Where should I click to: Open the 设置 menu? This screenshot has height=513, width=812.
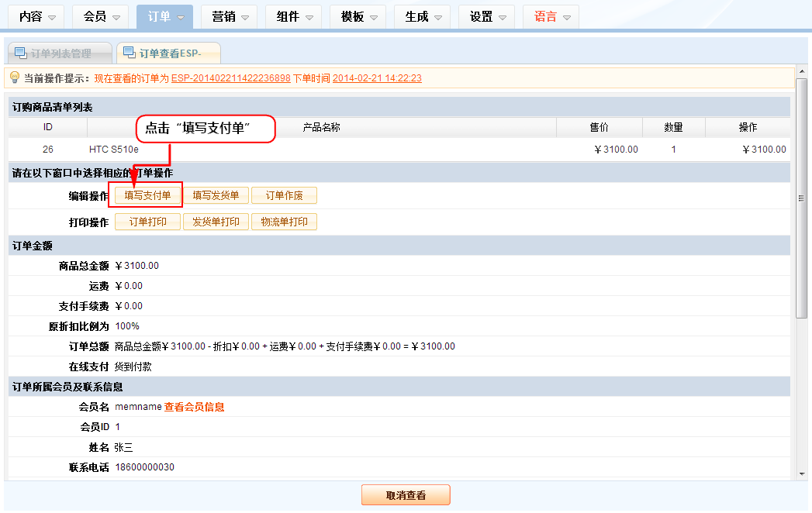click(489, 16)
